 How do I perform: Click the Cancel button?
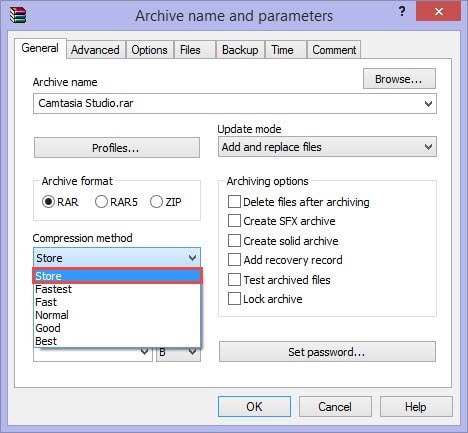tap(335, 407)
